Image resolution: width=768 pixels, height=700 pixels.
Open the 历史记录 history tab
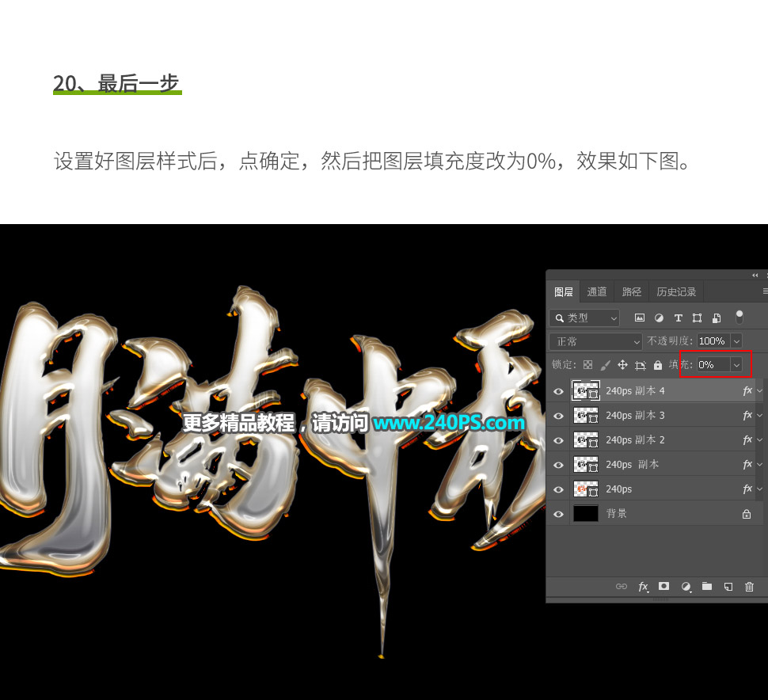675,291
